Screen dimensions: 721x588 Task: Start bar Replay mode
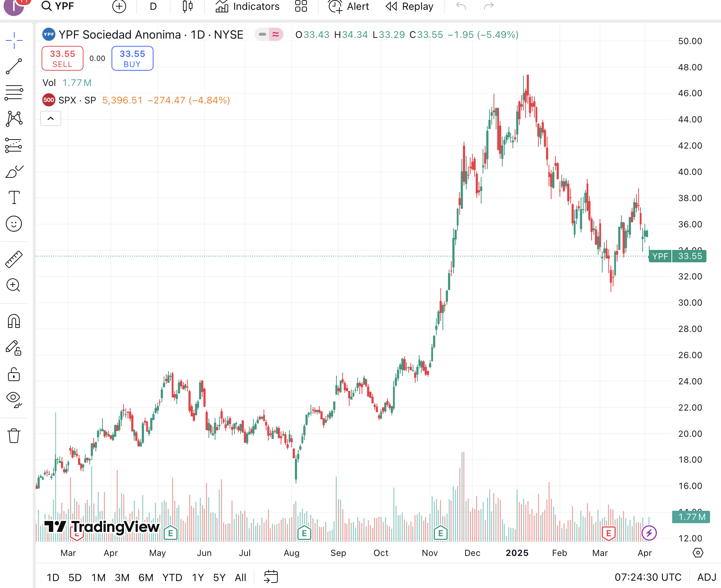pos(410,6)
